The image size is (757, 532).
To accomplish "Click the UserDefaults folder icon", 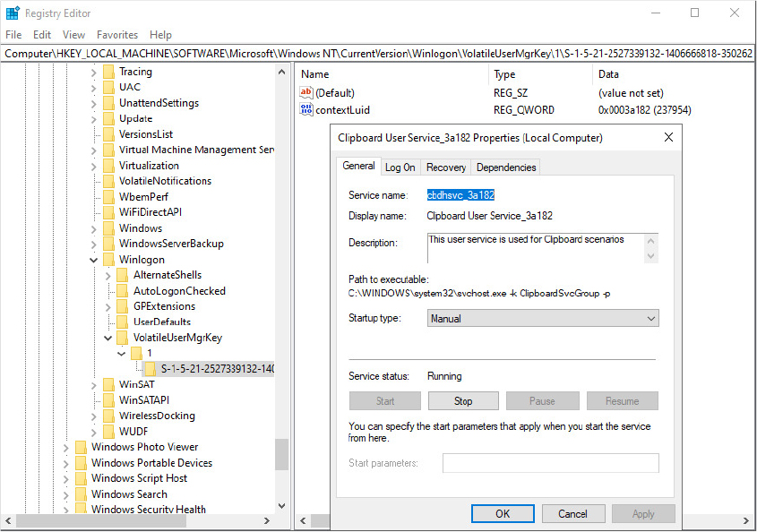I will point(123,322).
